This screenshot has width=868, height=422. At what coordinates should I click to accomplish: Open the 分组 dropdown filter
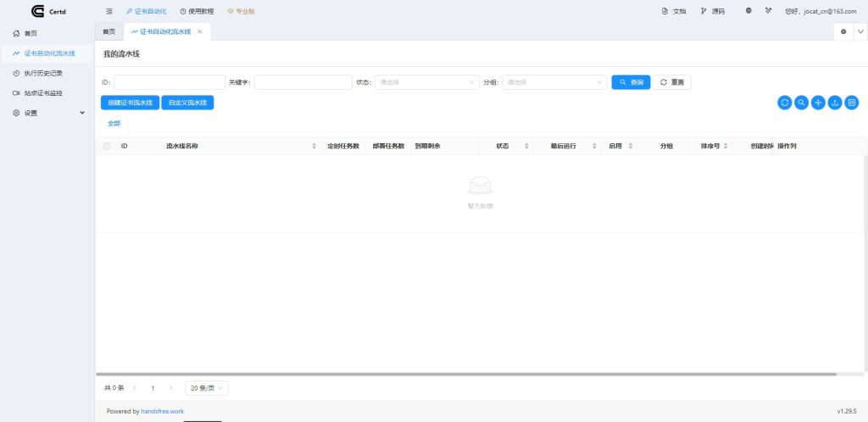(x=553, y=82)
